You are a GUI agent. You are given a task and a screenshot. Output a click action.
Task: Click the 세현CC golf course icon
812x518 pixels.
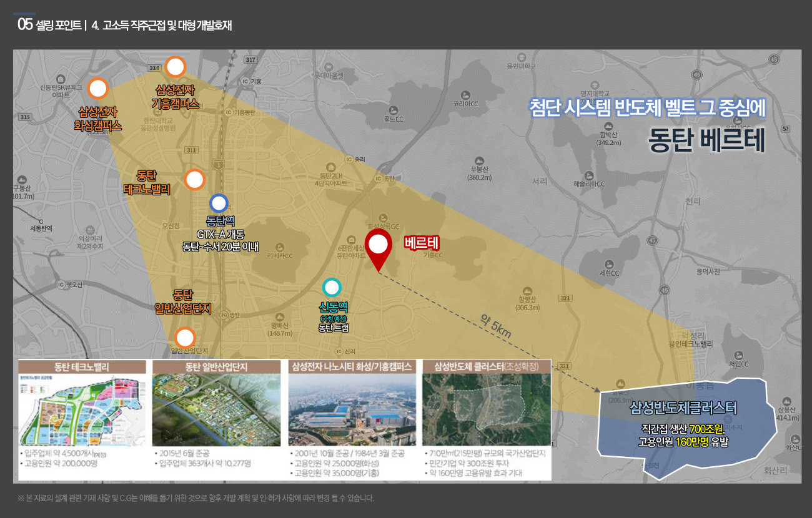[x=610, y=264]
